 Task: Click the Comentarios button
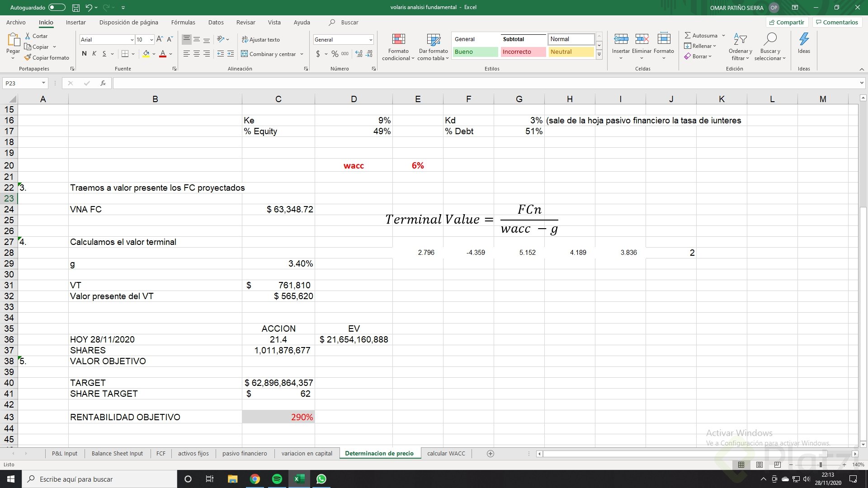coord(837,22)
